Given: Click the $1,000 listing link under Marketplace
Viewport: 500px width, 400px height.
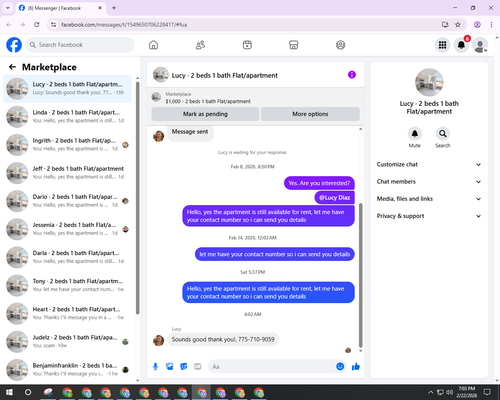Looking at the screenshot, I should click(208, 101).
